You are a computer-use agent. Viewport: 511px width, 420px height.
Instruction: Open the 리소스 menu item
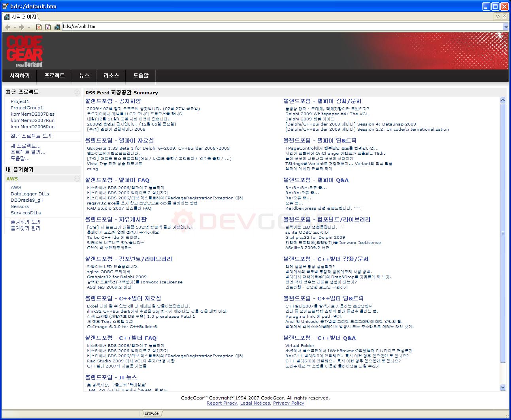(111, 75)
